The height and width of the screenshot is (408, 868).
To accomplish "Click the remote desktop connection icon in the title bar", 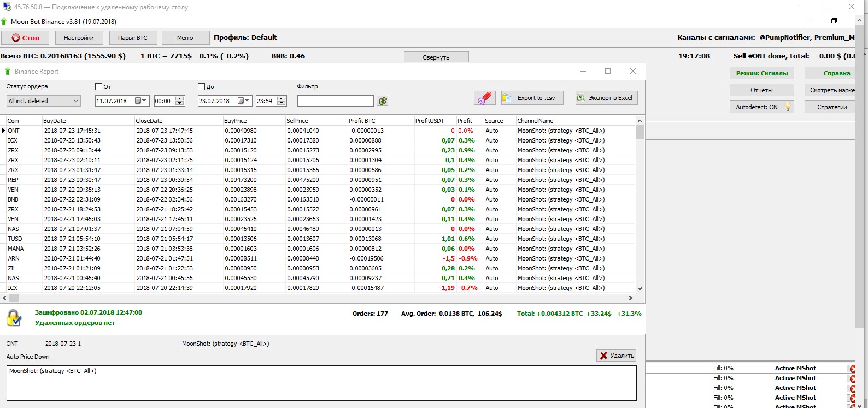I will pos(7,7).
